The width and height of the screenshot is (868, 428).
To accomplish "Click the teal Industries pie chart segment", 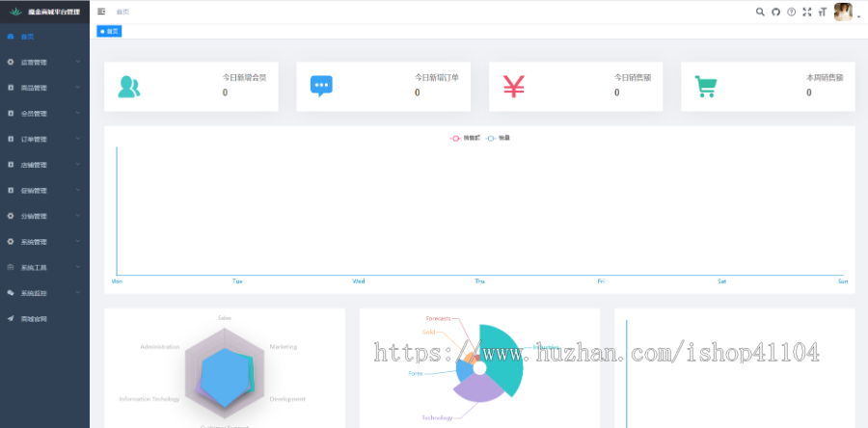I will [506, 357].
